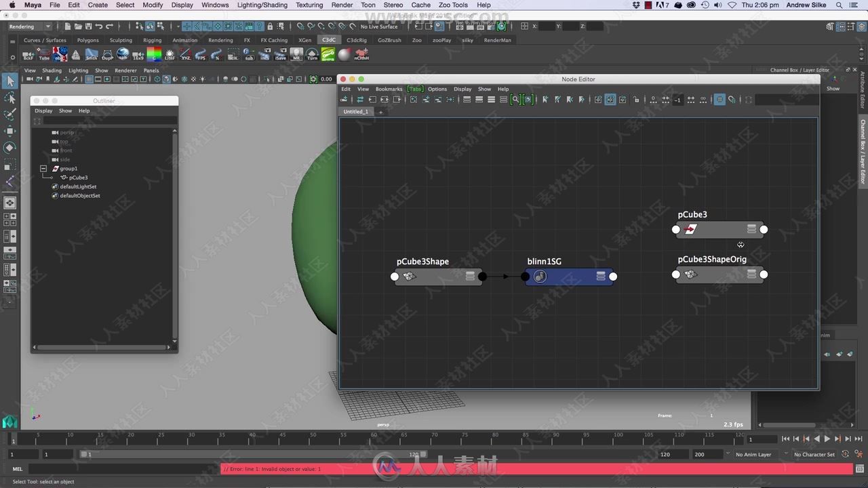Screen dimensions: 868x488
Task: Click the blinn1SG node shading group icon
Action: [540, 276]
